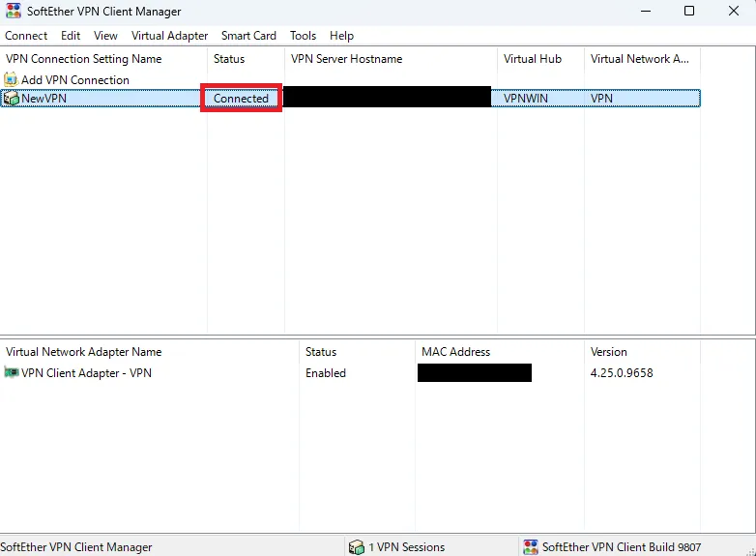Click SoftEther VPN Client Build 9807 text
Viewport: 756px width, 556px height.
[622, 547]
